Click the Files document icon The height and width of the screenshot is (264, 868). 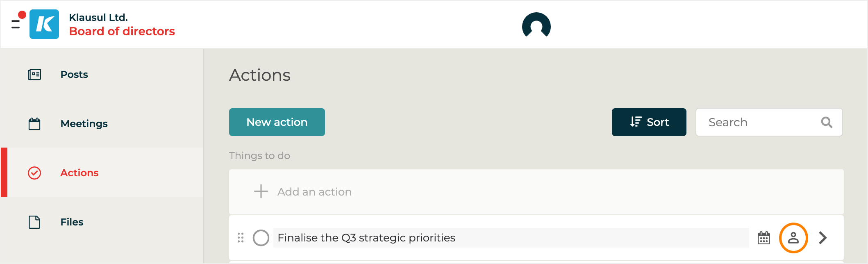34,222
